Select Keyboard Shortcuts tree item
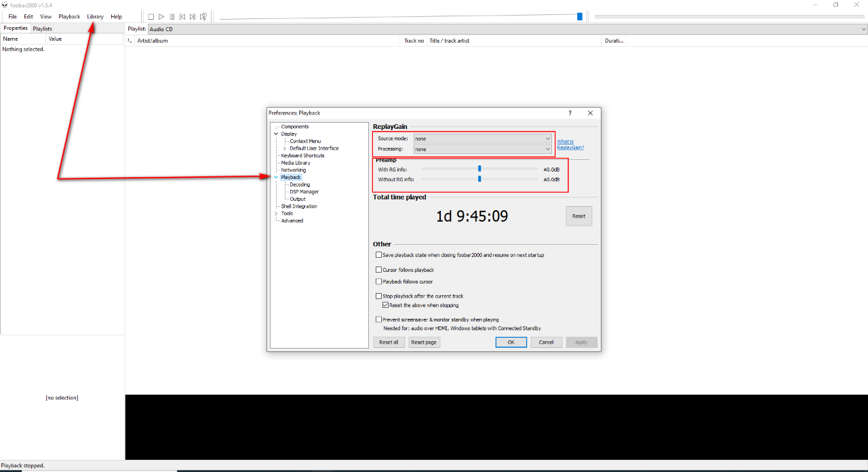868x472 pixels. [x=302, y=156]
